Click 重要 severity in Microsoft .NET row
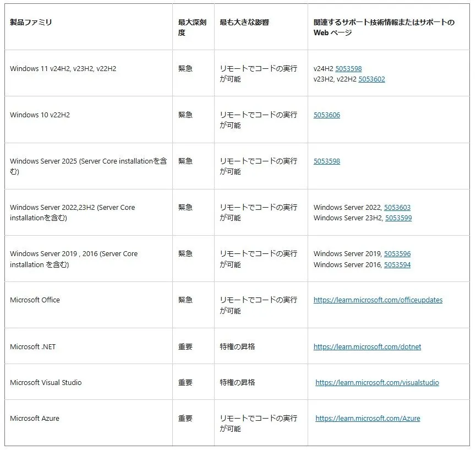The width and height of the screenshot is (476, 450). coord(185,346)
